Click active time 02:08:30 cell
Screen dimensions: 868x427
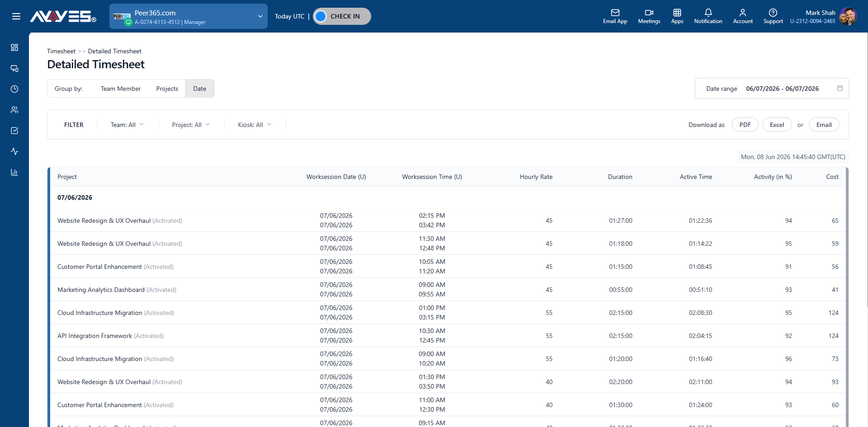pyautogui.click(x=700, y=313)
